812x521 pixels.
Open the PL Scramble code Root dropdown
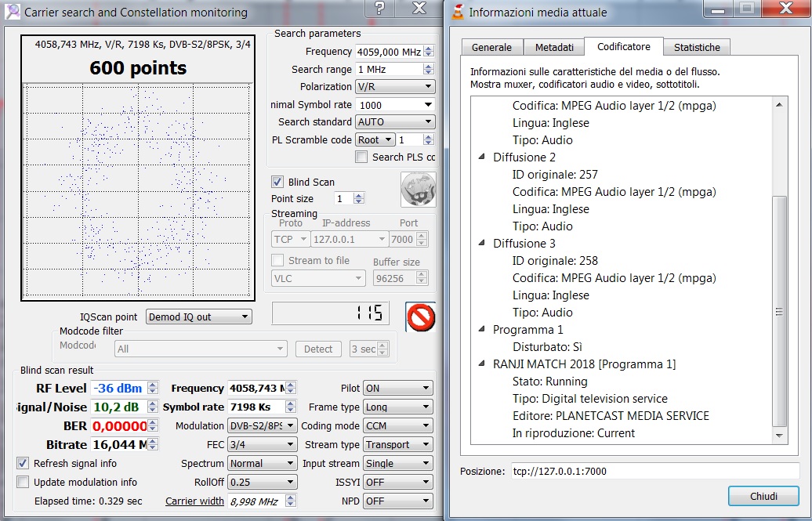pos(375,139)
